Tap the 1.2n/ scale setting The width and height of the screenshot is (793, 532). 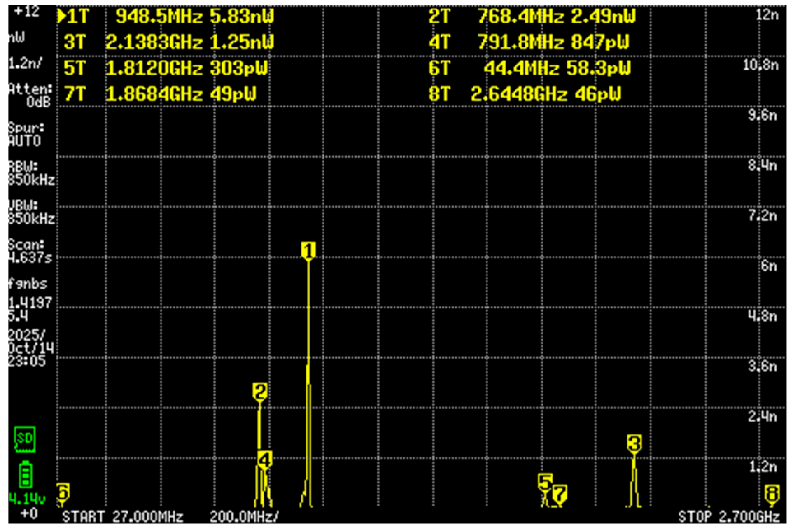click(x=25, y=63)
